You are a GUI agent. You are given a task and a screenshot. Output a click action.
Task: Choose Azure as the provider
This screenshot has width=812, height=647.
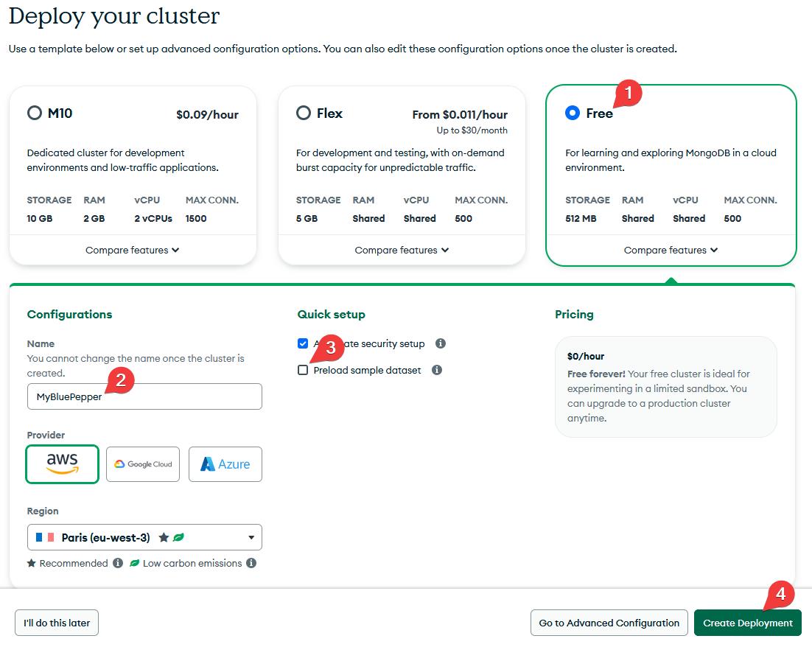tap(225, 464)
